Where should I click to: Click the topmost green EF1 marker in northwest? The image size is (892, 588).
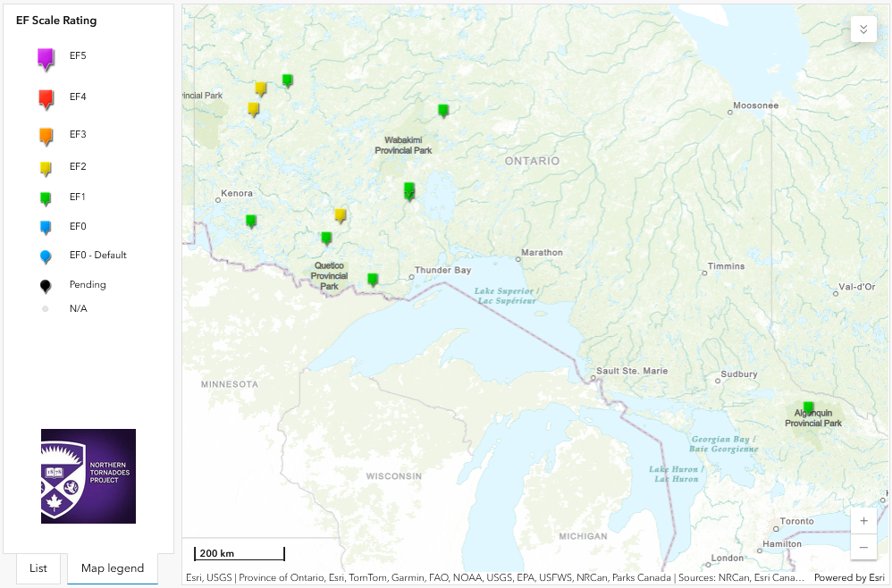click(x=287, y=80)
